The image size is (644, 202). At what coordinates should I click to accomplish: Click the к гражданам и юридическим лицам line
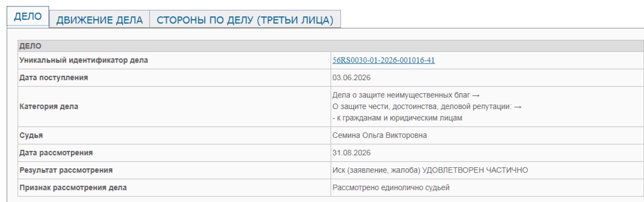pos(397,119)
